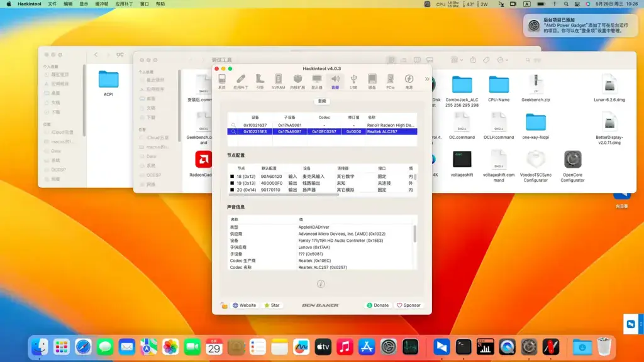
Task: Open the 引导 boot icon
Action: pyautogui.click(x=260, y=81)
